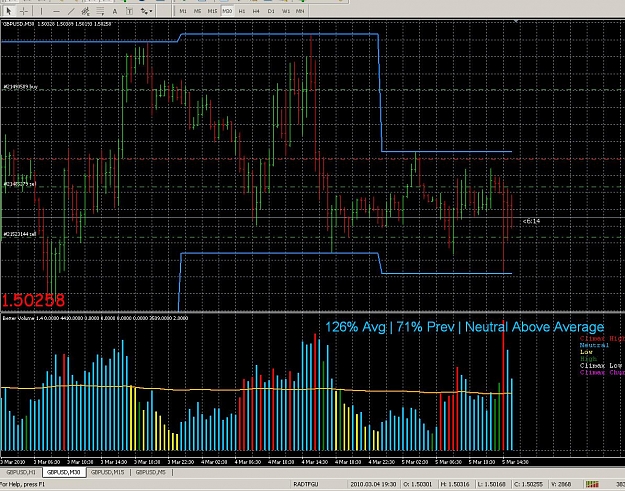Switch chart to D1 timeframe

click(x=271, y=11)
